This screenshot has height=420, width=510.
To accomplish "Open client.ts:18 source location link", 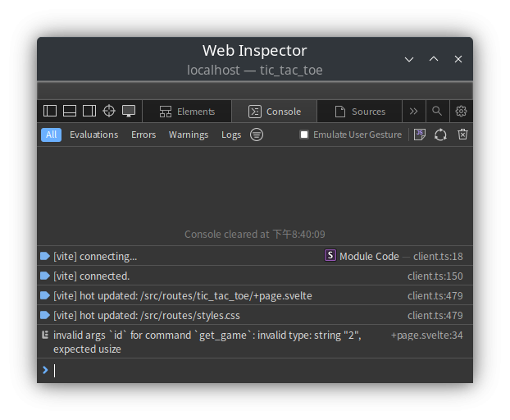I will click(438, 256).
